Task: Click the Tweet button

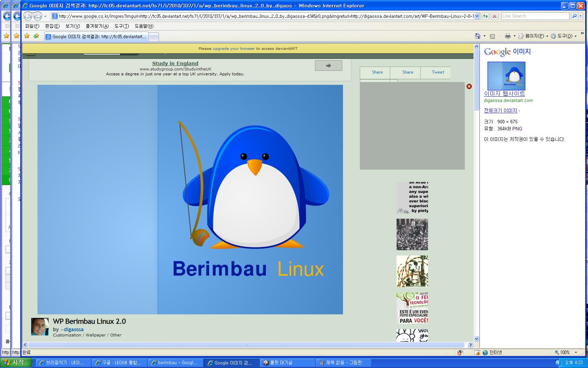Action: click(436, 72)
